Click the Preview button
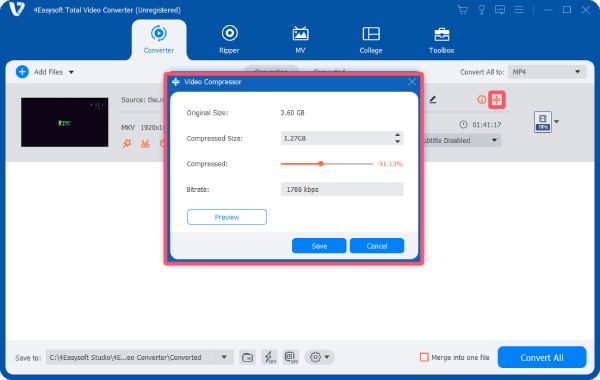 tap(227, 217)
